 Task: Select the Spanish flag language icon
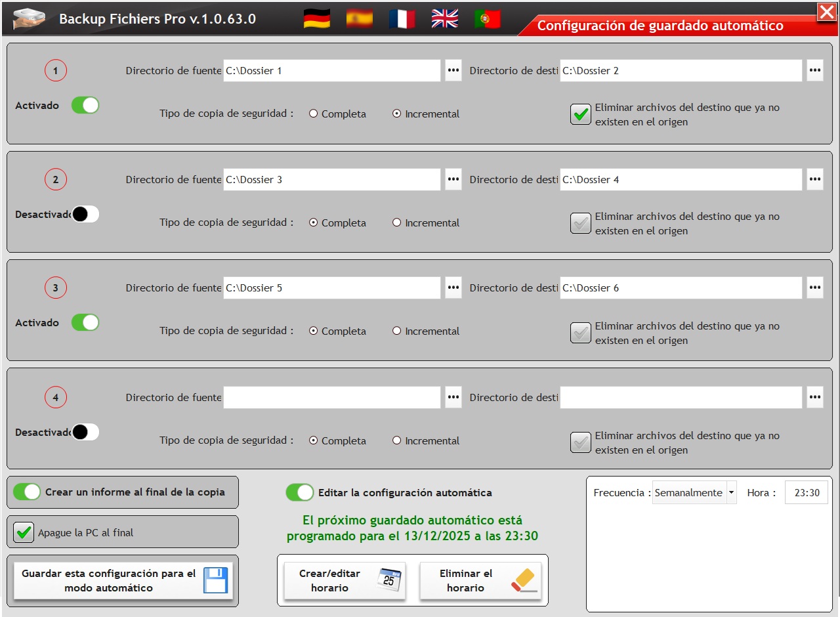(x=359, y=18)
